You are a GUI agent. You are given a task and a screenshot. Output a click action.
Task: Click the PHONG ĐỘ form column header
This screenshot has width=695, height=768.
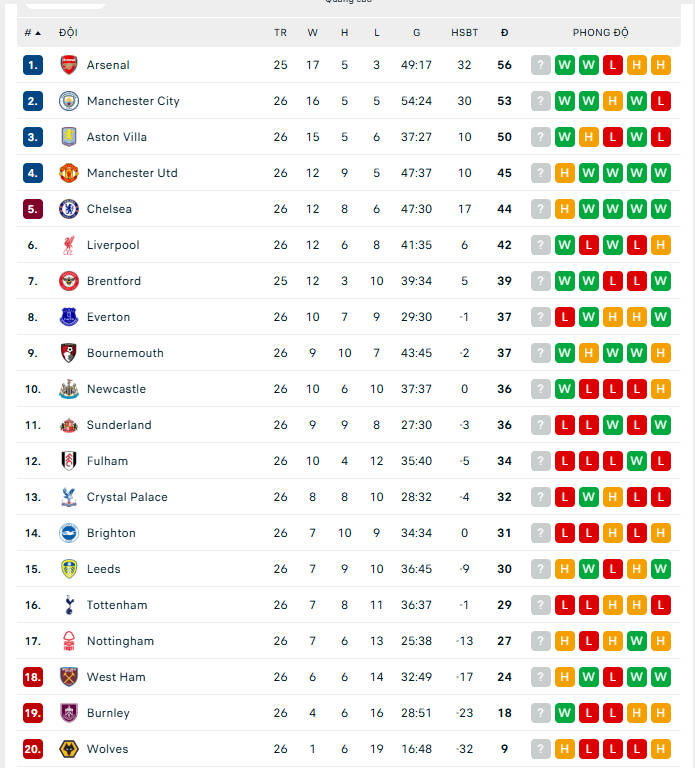[600, 33]
